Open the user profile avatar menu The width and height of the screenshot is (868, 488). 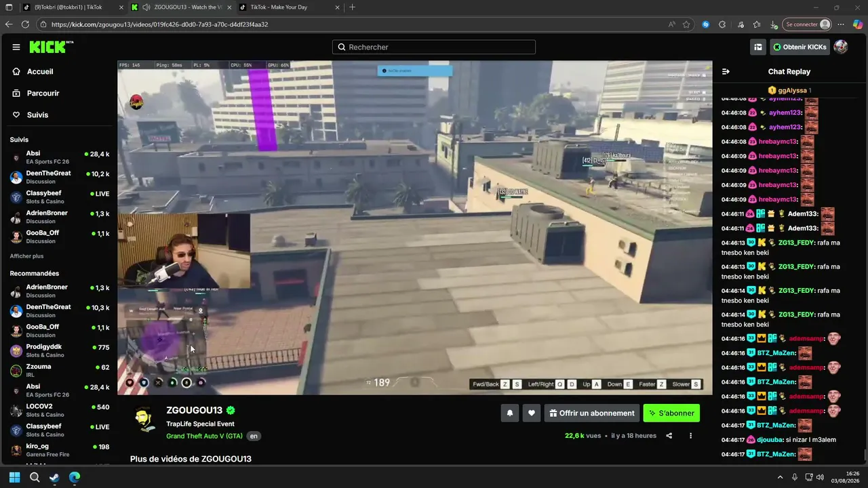point(841,47)
